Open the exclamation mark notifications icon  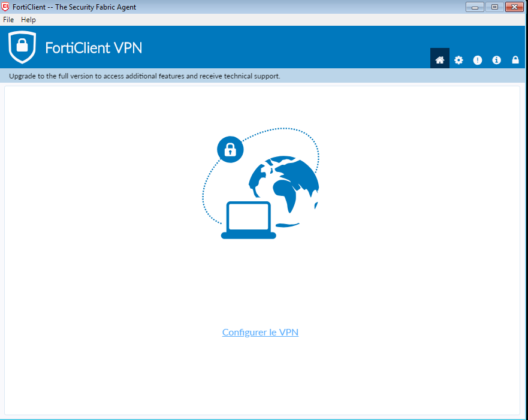point(477,60)
